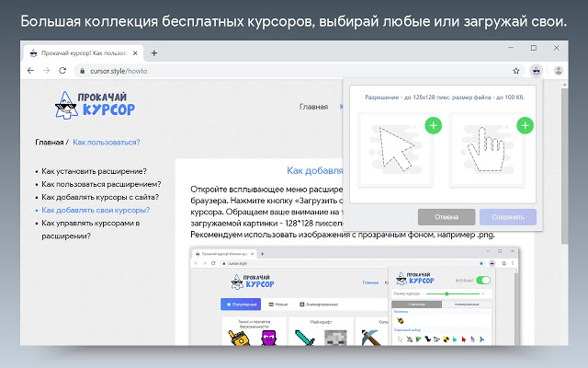Reload the cursor.style page
This screenshot has height=368, width=588.
pos(62,71)
